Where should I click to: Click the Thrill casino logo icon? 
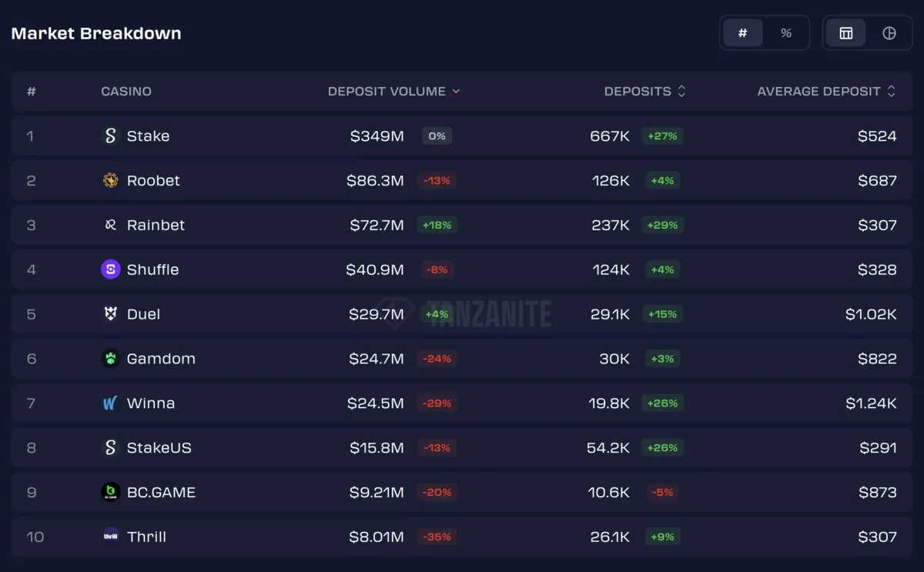110,537
